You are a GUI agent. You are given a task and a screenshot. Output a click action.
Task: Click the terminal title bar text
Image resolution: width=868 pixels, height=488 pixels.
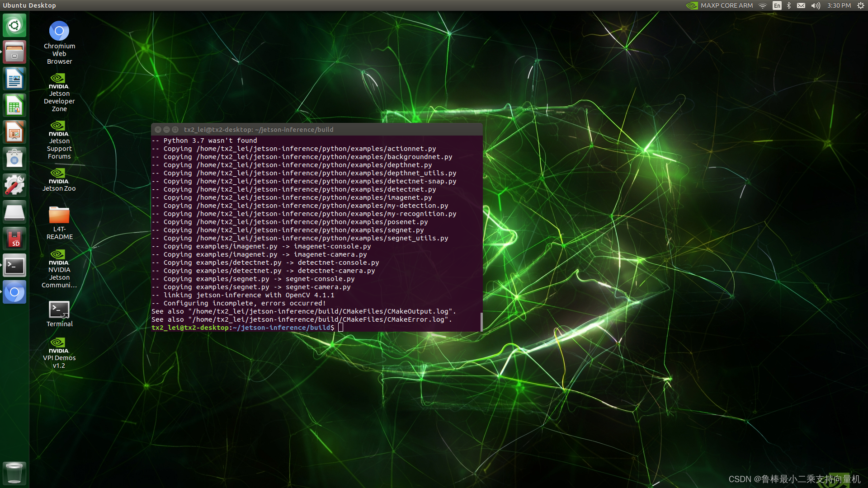258,130
